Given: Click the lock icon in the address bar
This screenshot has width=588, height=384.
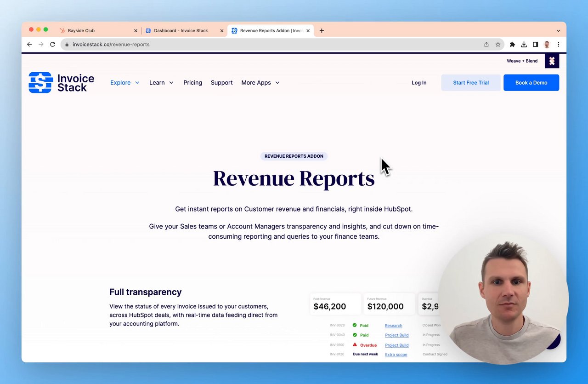Looking at the screenshot, I should 67,45.
